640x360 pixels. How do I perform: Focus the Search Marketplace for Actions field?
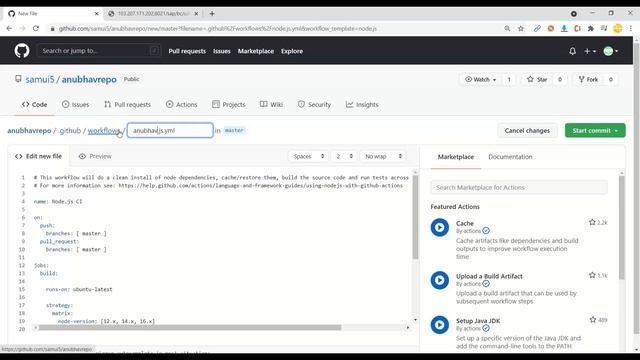click(x=519, y=187)
